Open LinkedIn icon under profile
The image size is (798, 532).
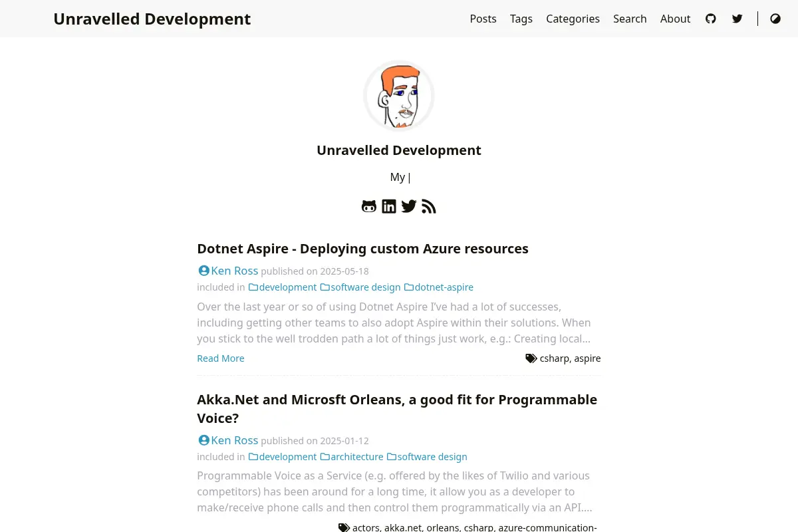(x=389, y=206)
